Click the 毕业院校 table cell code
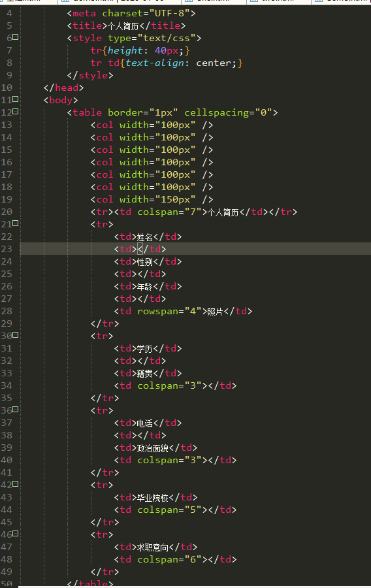Image resolution: width=371 pixels, height=588 pixels. [x=155, y=498]
